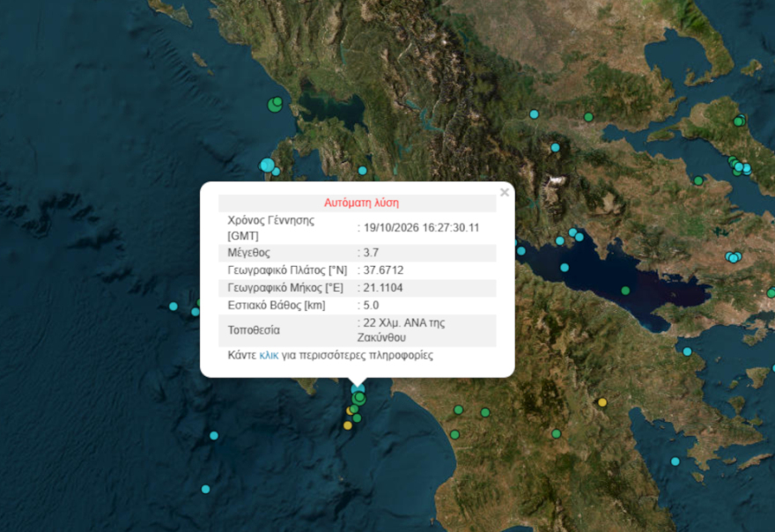Click the 'Γεωγραφικό Πλάτος [°N]' label
Screen dimensions: 775x532
tap(287, 270)
